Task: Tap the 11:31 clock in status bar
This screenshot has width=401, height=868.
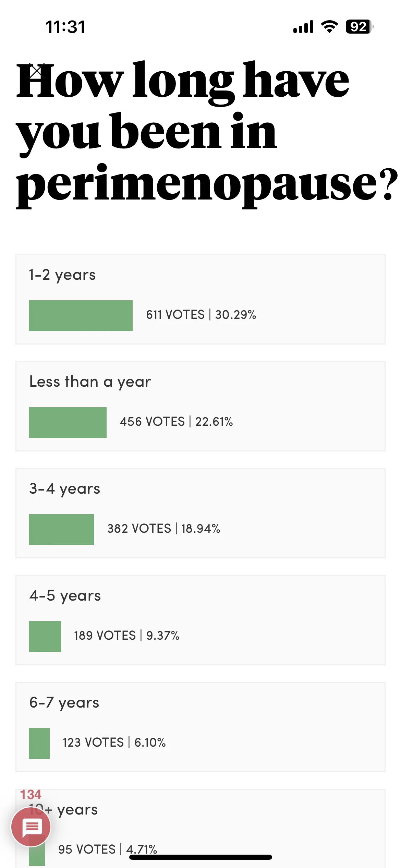Action: [65, 27]
